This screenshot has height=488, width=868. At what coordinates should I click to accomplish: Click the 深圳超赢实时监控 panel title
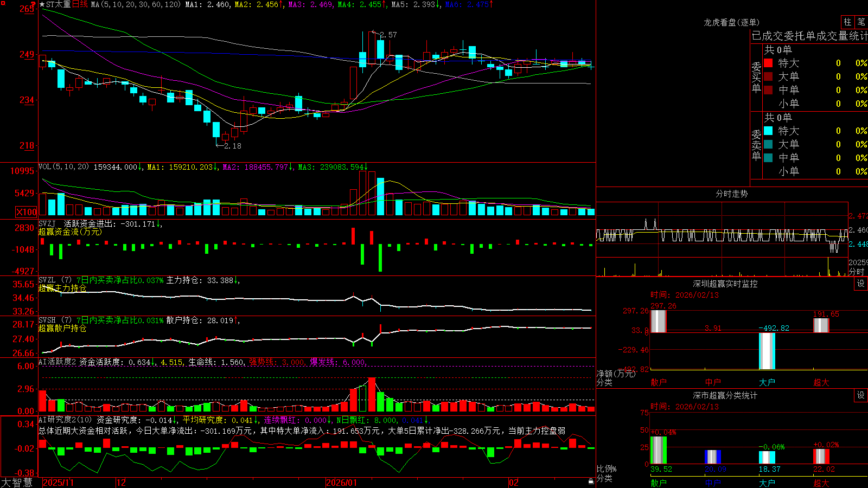[x=725, y=284]
